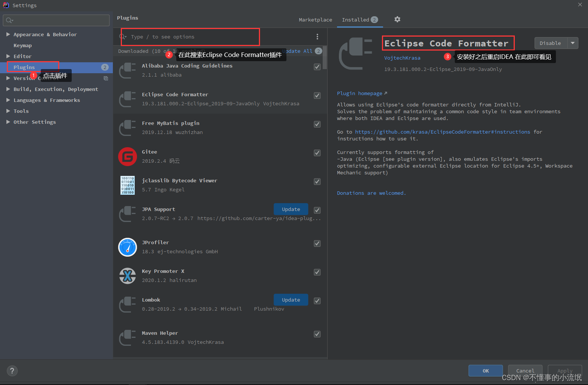
Task: Open the EclipseCodeFormatter GitHub instructions link
Action: click(x=443, y=132)
